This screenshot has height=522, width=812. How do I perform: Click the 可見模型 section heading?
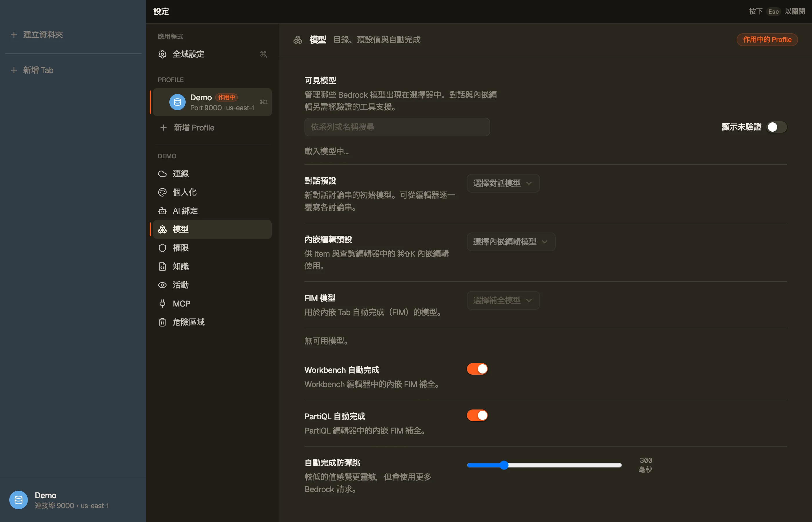320,81
